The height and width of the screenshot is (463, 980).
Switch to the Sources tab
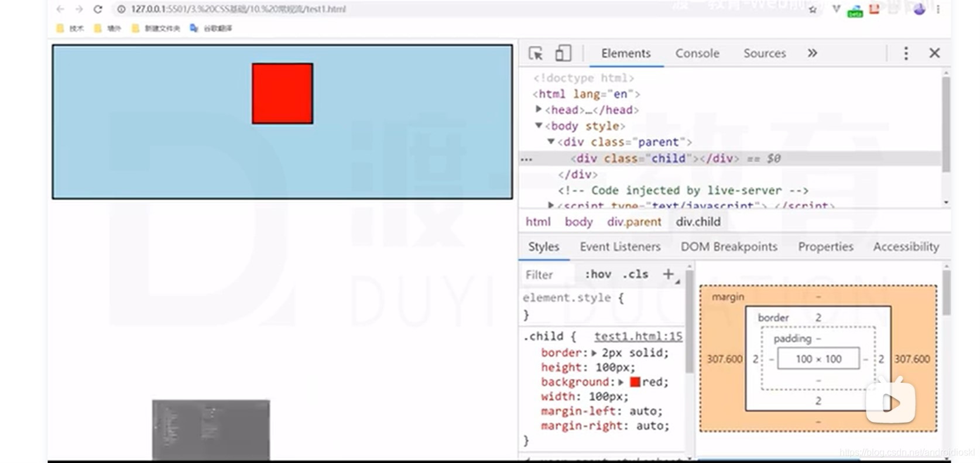(x=765, y=53)
